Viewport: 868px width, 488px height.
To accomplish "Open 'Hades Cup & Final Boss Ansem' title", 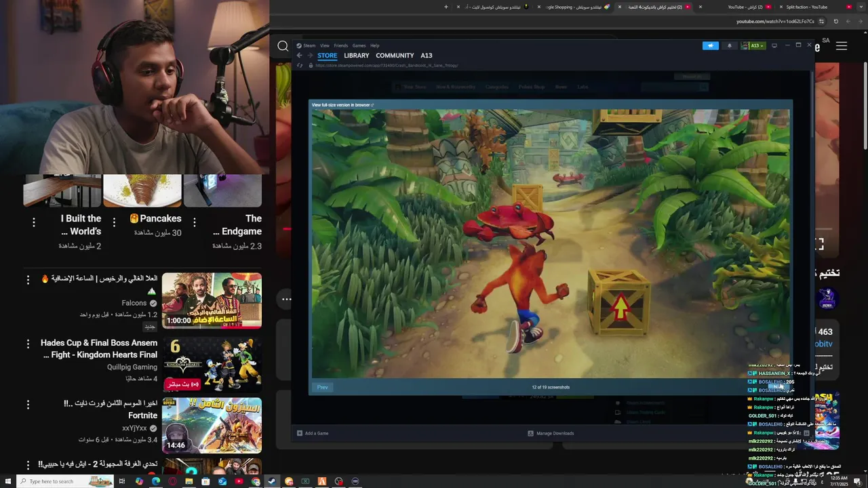I will pyautogui.click(x=99, y=348).
